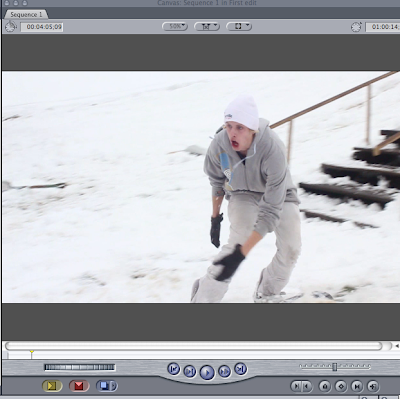Viewport: 400px width, 399px height.
Task: Click the timecode duration clock icon
Action: [11, 27]
